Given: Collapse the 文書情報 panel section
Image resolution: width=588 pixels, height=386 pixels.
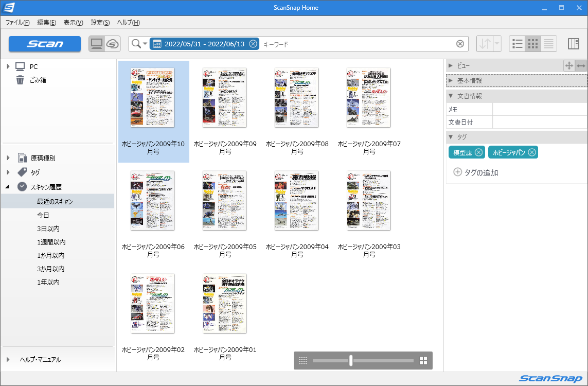Looking at the screenshot, I should (450, 96).
